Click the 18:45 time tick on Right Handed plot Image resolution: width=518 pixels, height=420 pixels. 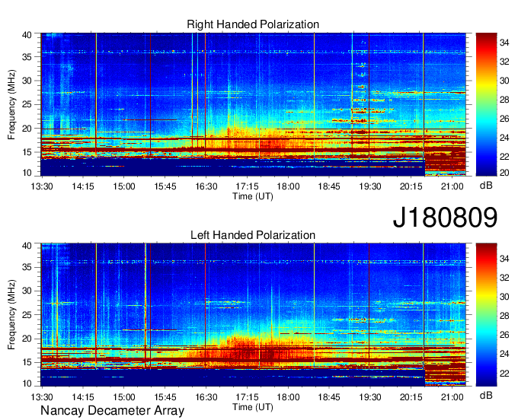click(x=329, y=186)
